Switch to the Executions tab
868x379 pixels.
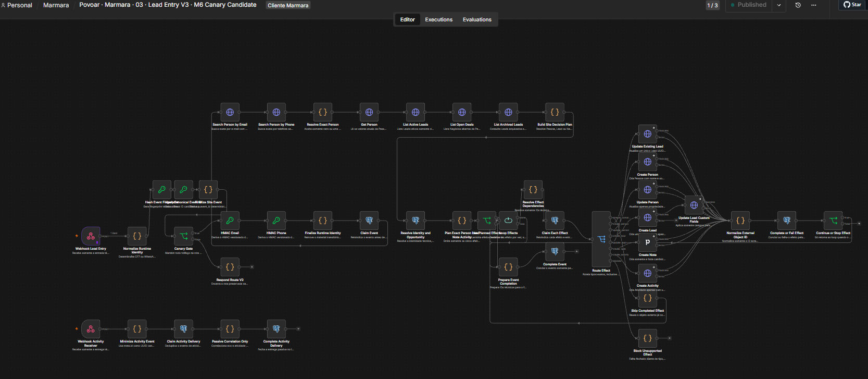(x=439, y=20)
